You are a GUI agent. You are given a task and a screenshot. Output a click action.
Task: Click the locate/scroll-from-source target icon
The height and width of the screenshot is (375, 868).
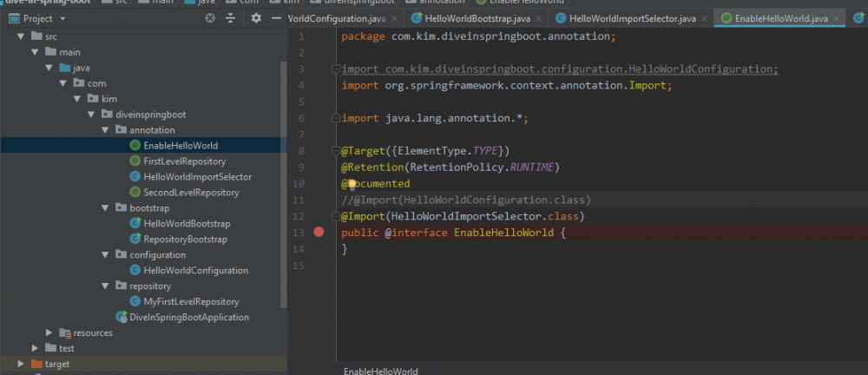pyautogui.click(x=210, y=18)
